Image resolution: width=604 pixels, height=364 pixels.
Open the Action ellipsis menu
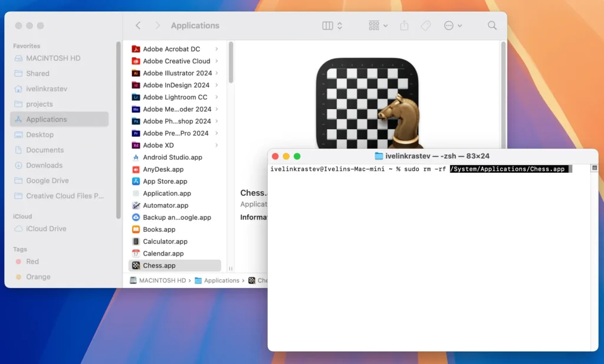452,25
